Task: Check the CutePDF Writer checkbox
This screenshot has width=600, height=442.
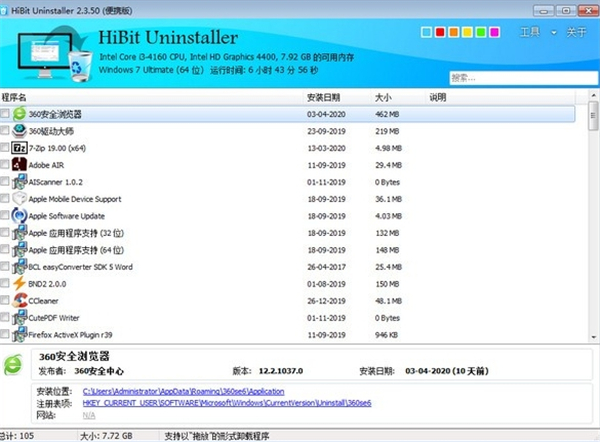Action: [x=5, y=317]
